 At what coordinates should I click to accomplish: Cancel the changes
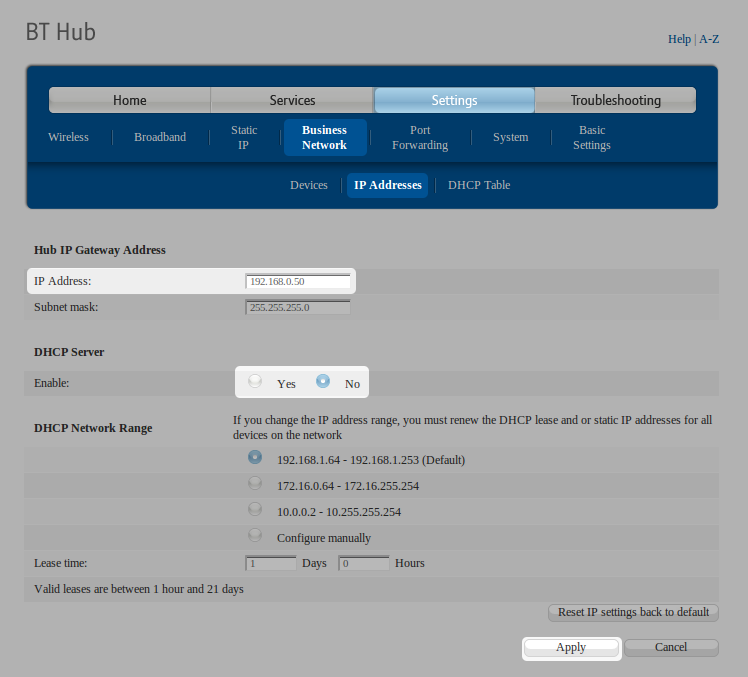pyautogui.click(x=671, y=647)
